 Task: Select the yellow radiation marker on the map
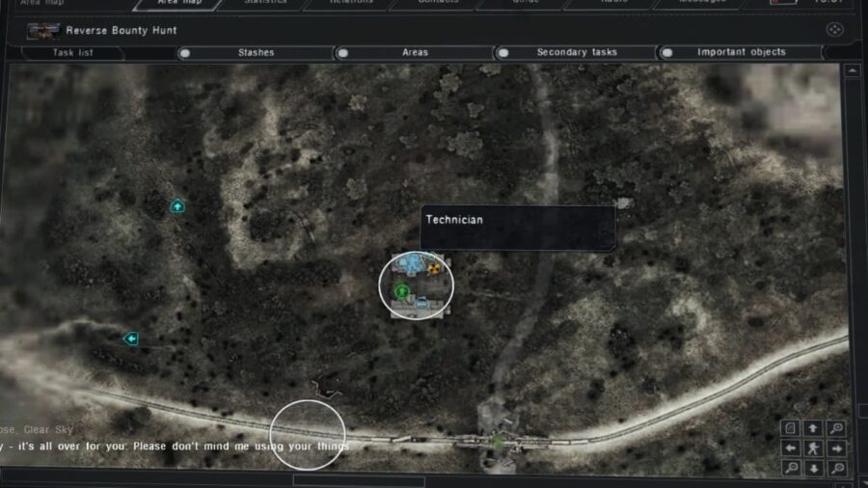pos(433,268)
